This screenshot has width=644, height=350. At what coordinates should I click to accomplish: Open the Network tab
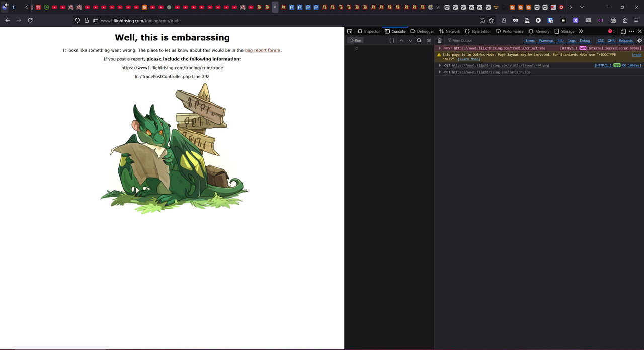click(x=449, y=31)
